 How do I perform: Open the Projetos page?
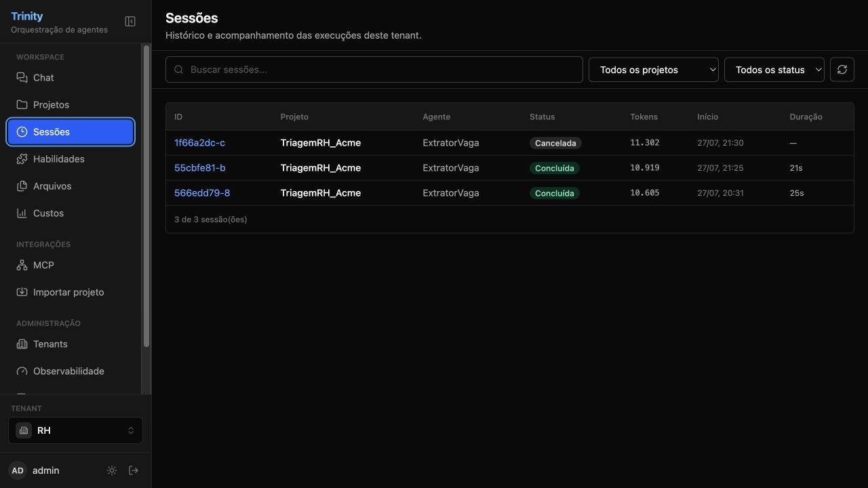point(71,105)
